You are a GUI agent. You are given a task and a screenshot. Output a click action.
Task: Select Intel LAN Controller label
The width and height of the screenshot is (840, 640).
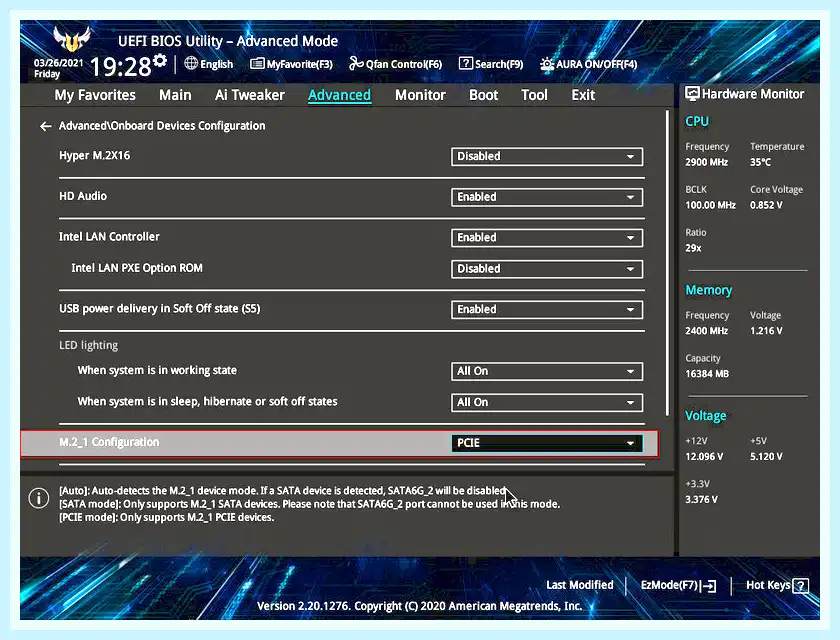click(109, 237)
